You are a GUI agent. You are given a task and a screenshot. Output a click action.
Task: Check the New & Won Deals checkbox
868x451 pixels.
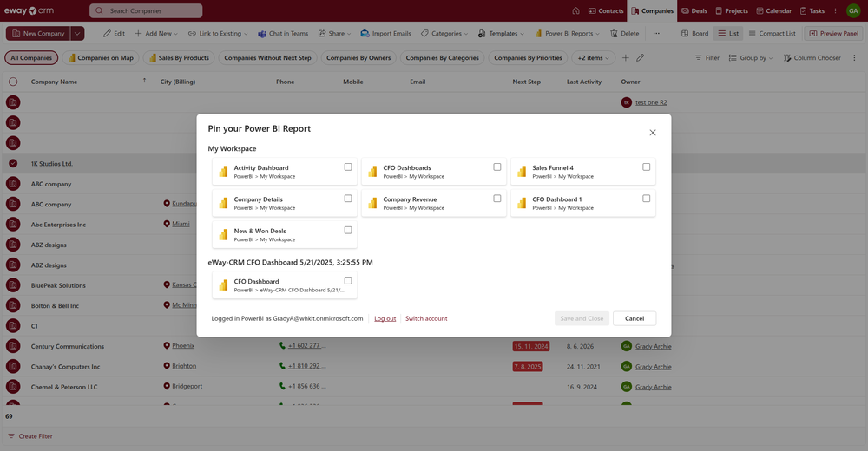(x=348, y=230)
